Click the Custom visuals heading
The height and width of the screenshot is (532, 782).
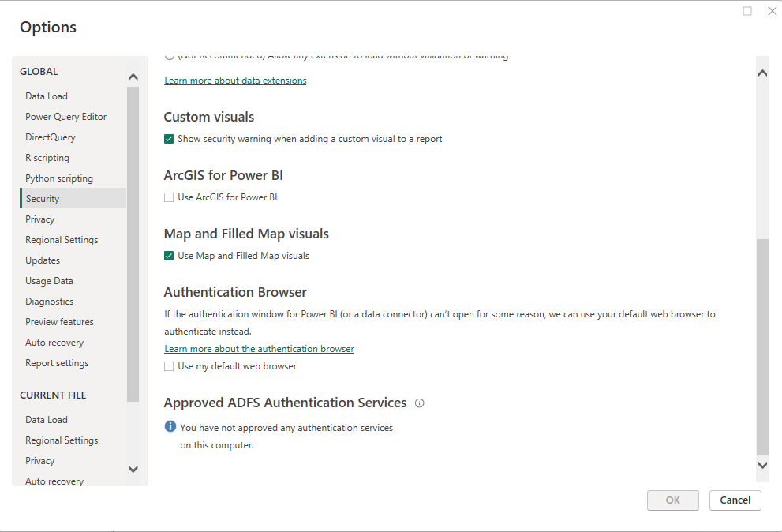pyautogui.click(x=209, y=117)
